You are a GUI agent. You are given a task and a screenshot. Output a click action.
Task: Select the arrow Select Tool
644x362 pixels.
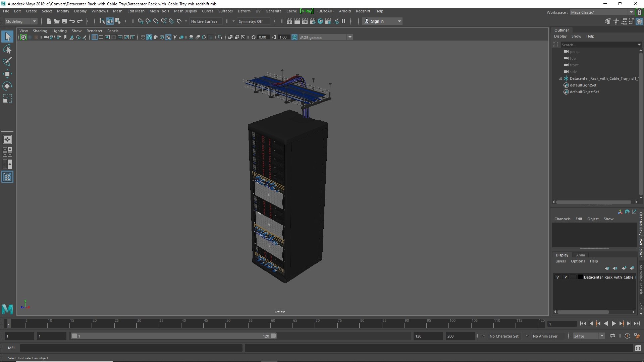click(x=7, y=37)
